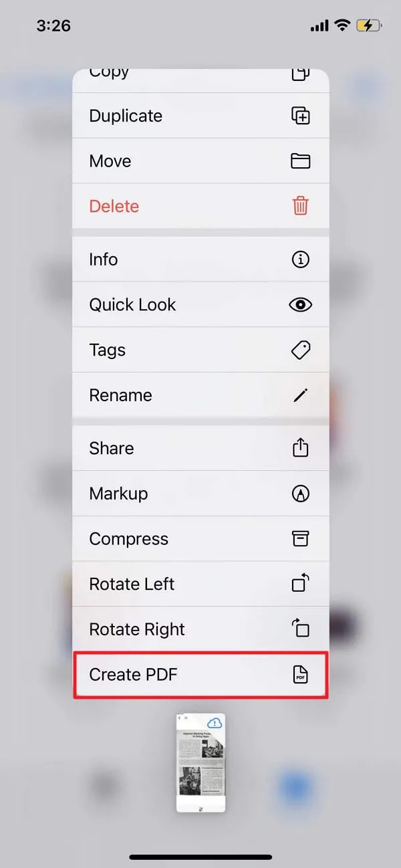Tap the Rename pencil icon
401x868 pixels.
[x=301, y=395]
